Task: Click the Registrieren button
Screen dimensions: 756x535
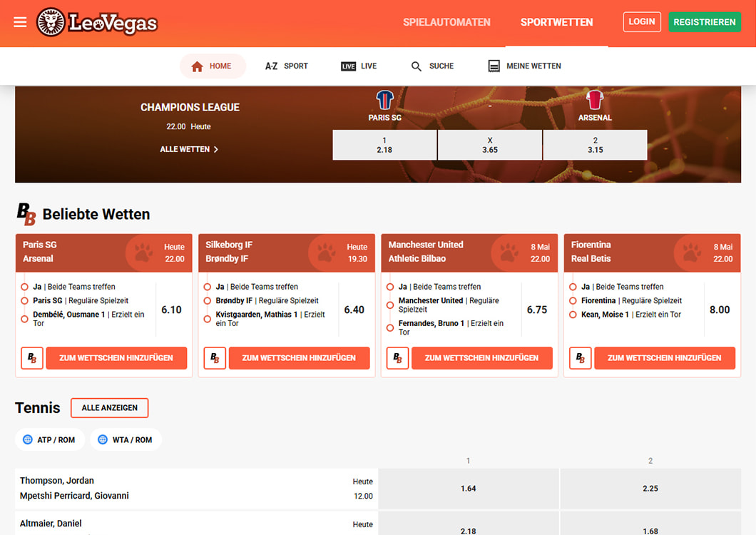Action: [x=705, y=22]
